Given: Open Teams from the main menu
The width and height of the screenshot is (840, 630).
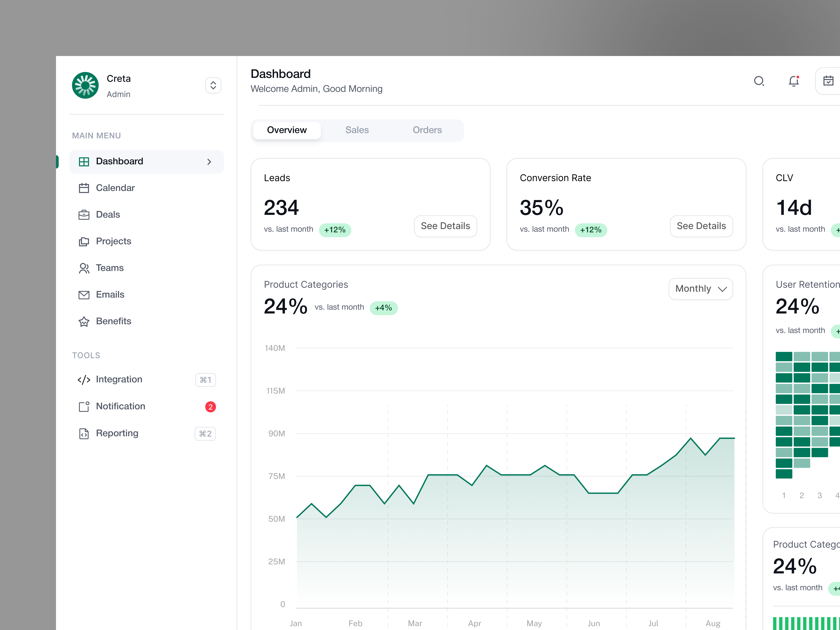Looking at the screenshot, I should tap(109, 268).
